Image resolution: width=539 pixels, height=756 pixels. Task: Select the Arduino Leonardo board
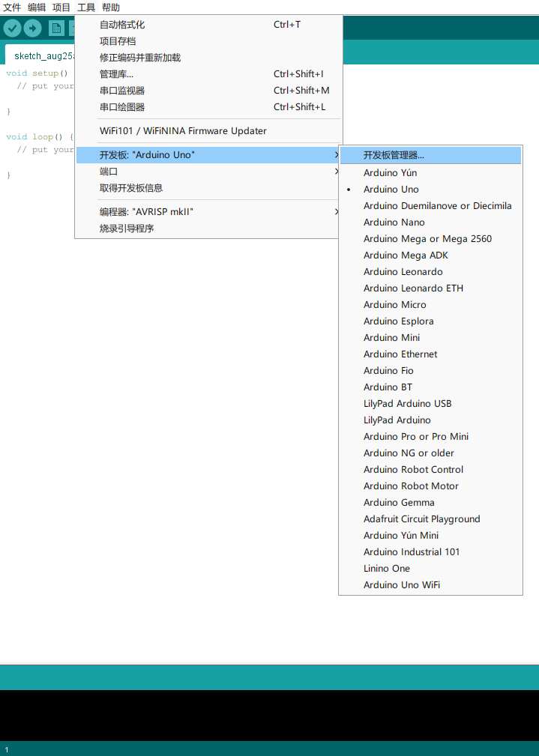(430, 271)
